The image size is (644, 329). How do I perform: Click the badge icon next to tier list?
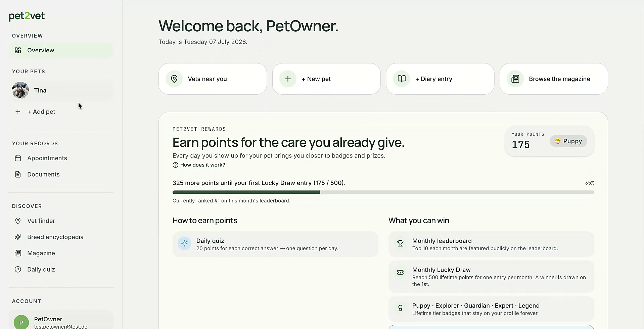click(400, 308)
